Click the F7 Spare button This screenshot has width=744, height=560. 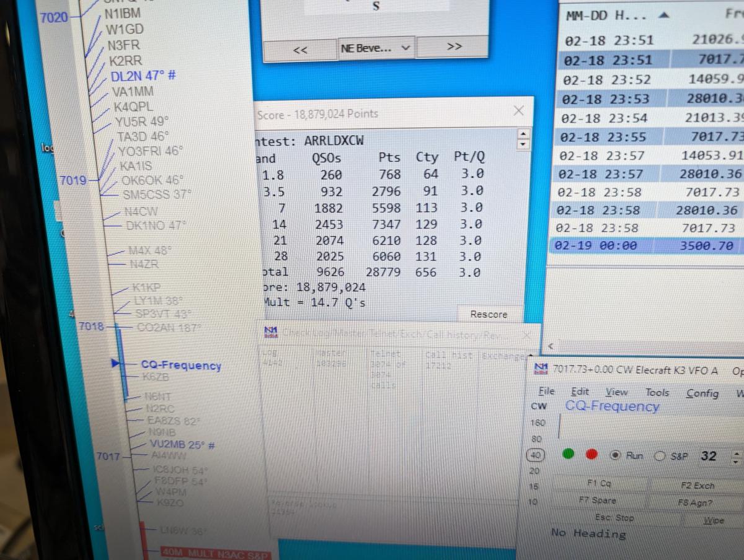(x=598, y=500)
